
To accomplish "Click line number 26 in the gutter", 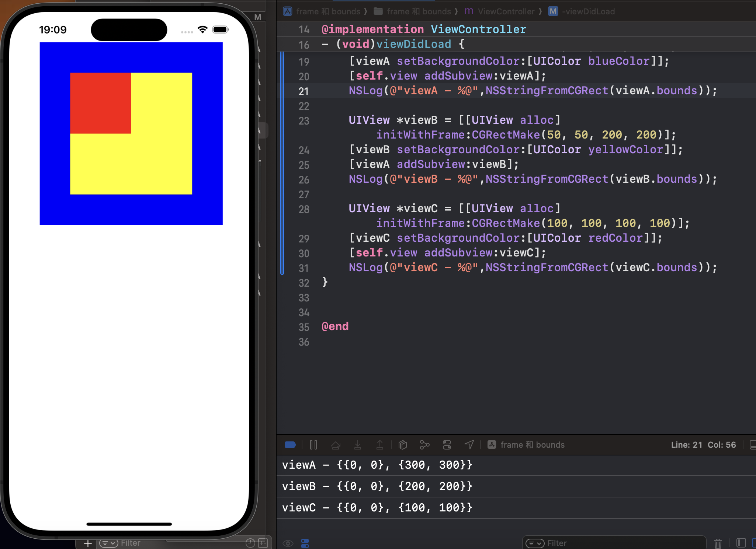I will click(x=304, y=180).
